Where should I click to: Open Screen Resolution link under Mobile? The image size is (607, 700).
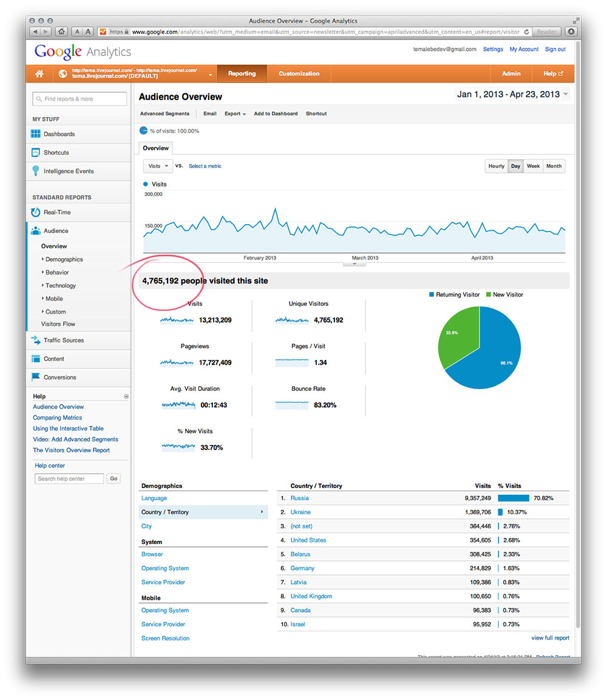point(165,639)
